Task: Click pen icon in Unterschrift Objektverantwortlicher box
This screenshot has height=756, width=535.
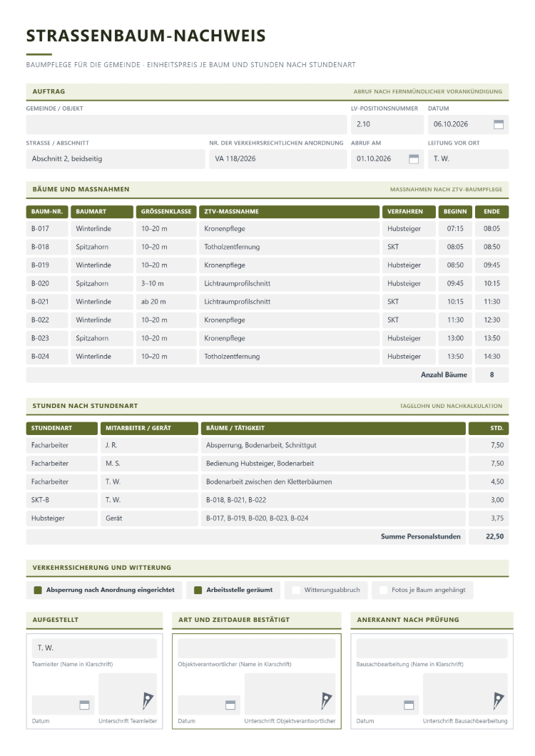Action: tap(327, 700)
